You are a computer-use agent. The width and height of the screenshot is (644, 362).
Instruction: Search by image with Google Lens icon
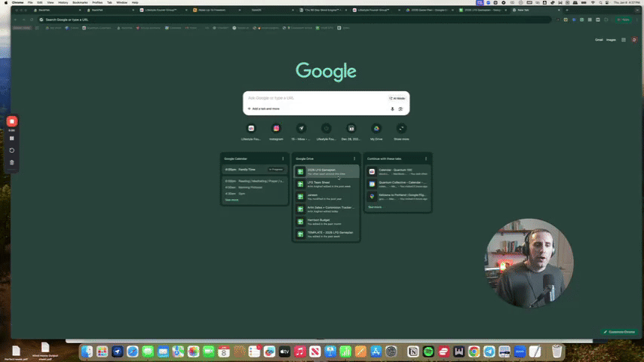click(x=400, y=109)
